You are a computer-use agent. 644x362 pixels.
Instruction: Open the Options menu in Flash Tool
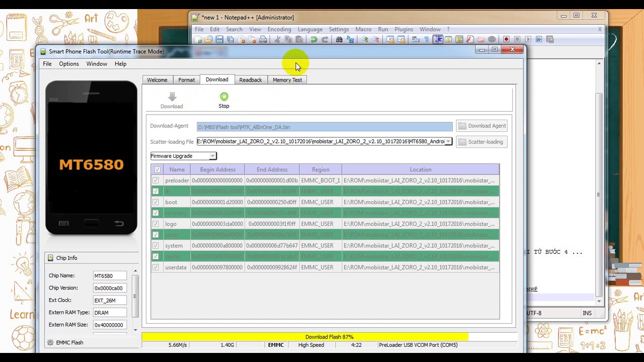coord(69,64)
